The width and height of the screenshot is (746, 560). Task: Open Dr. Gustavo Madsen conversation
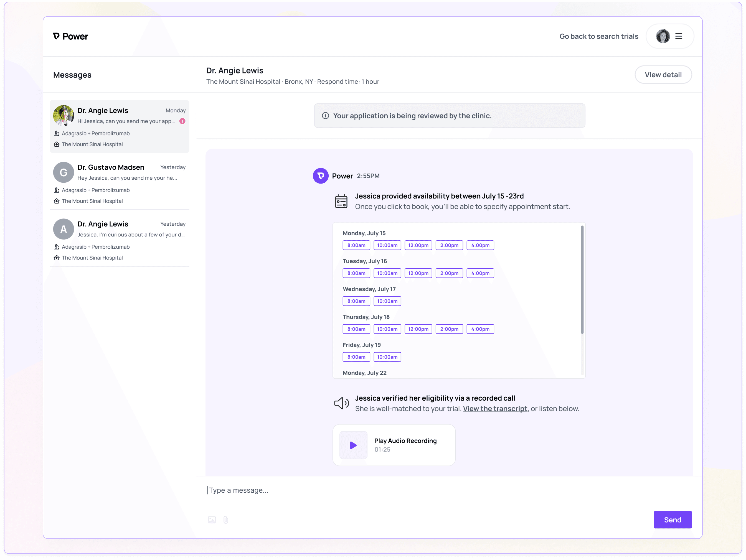click(119, 182)
